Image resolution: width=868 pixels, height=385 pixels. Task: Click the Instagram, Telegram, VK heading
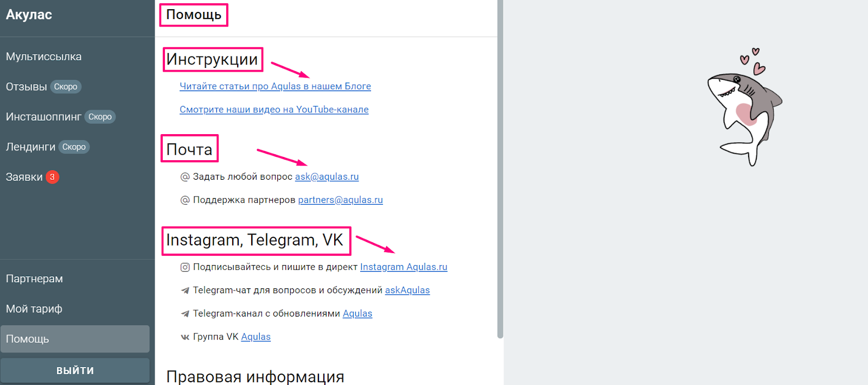pos(254,240)
